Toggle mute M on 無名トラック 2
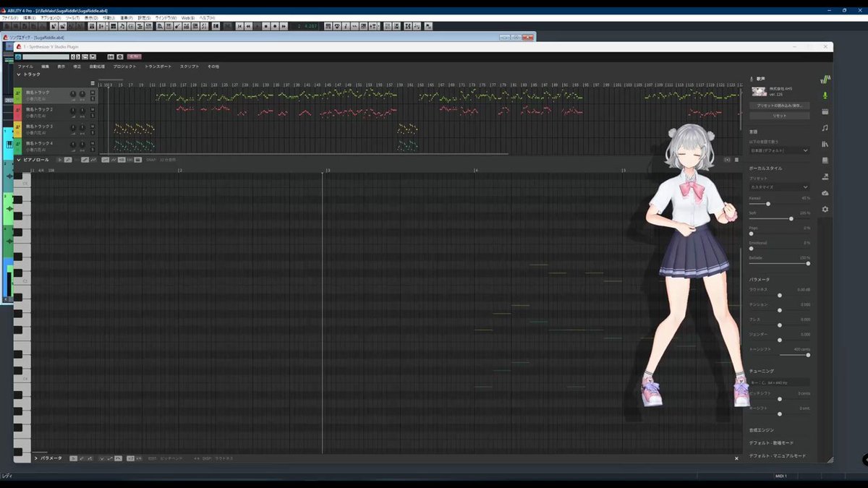 click(x=93, y=109)
